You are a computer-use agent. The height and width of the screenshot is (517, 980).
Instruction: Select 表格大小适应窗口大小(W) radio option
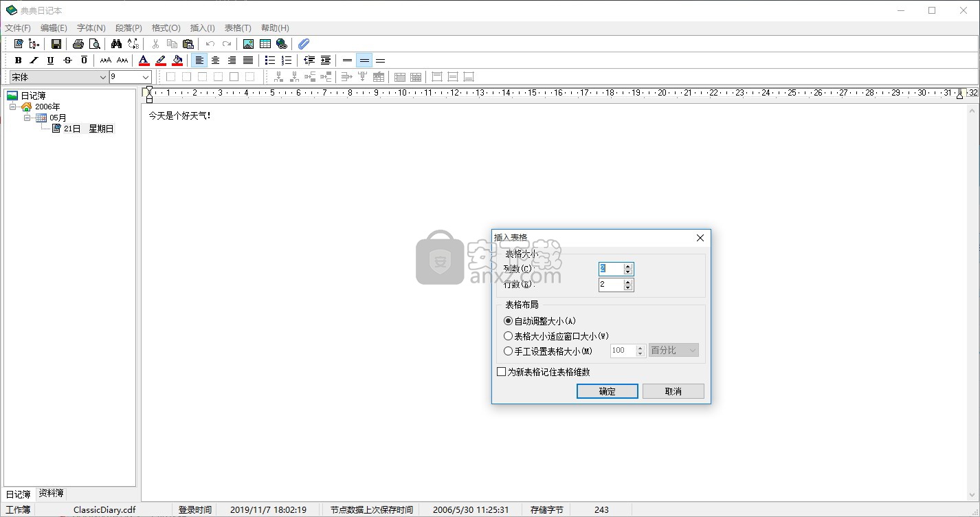(x=557, y=336)
